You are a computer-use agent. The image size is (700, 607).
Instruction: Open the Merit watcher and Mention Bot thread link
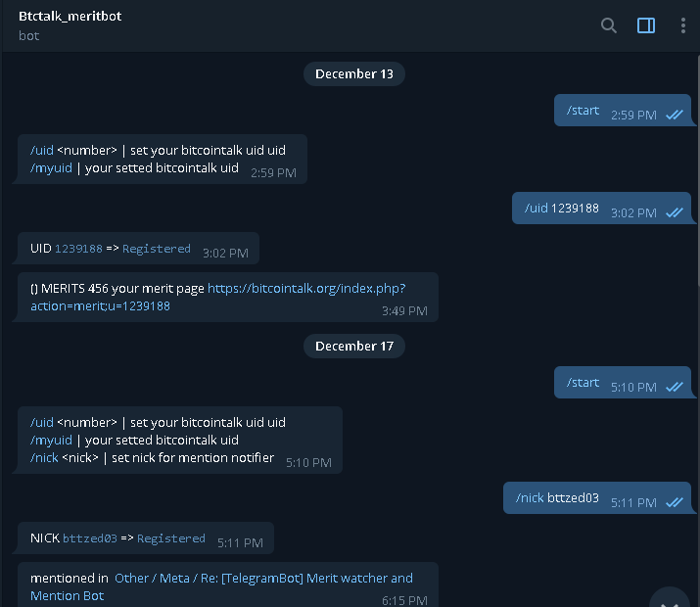[221, 586]
